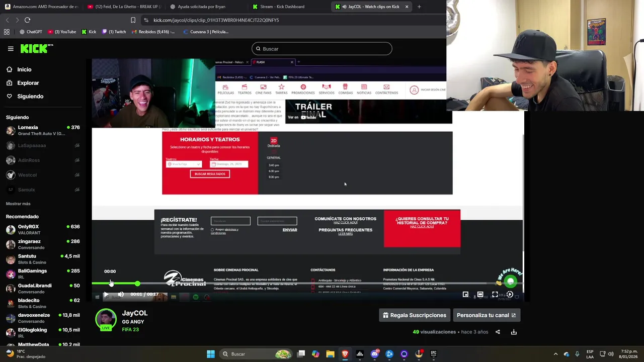This screenshot has width=644, height=362.
Task: Open zingaraez recommended channel
Action: point(43,244)
